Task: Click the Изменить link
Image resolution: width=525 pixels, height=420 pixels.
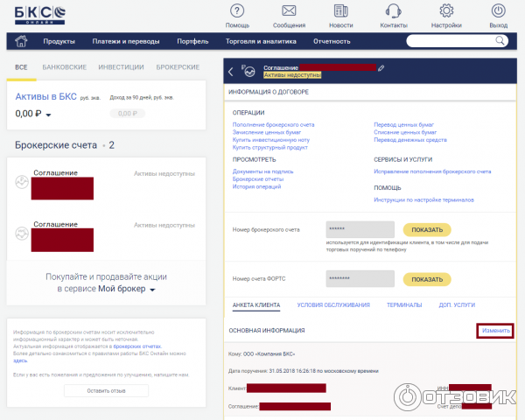Action: pos(494,331)
